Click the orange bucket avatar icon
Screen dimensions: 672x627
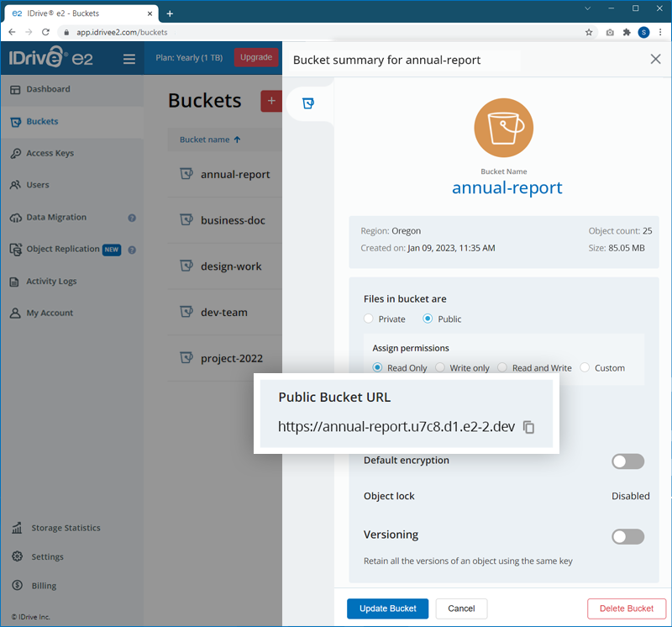tap(503, 128)
